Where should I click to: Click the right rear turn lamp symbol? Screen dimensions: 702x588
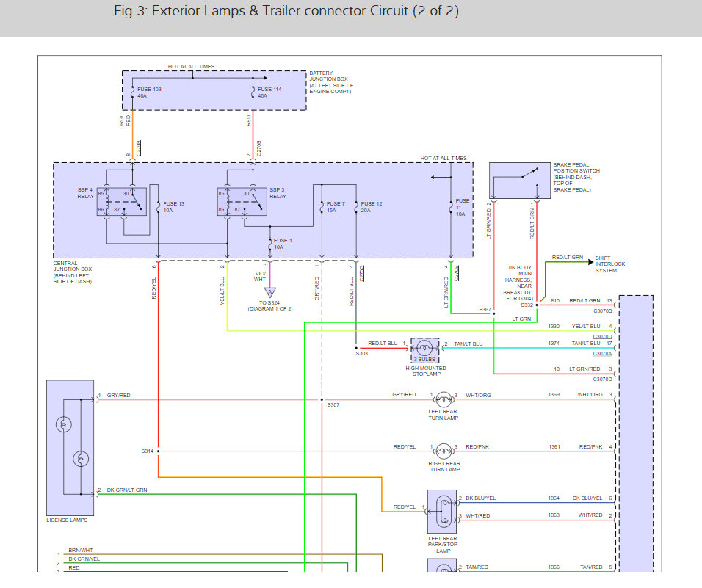point(444,451)
